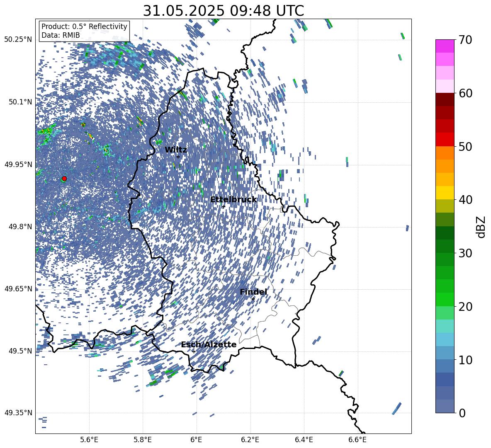Viewport: 491px width, 448px height.
Task: Click the Wiltz city label
Action: 176,150
